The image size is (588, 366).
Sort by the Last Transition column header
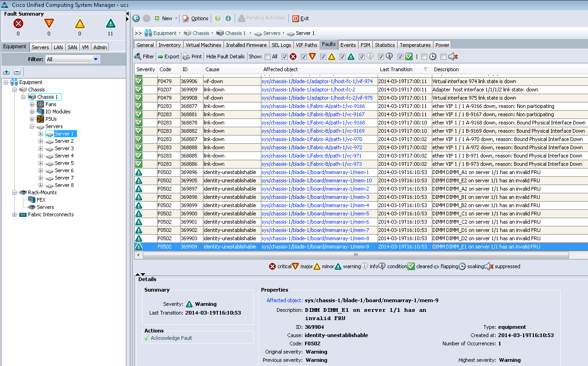click(404, 69)
